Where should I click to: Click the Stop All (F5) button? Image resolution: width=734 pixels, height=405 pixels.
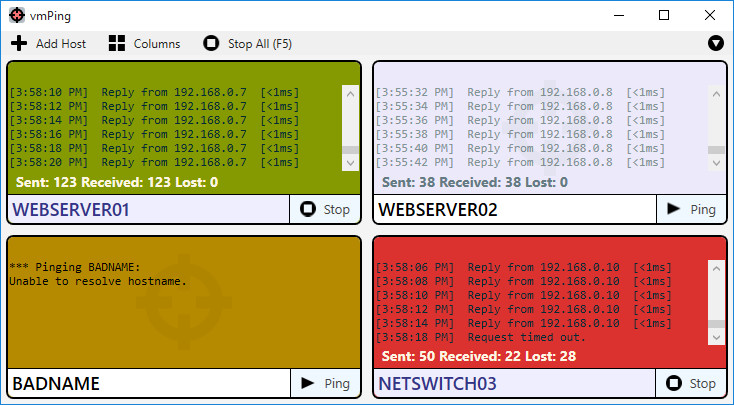click(248, 44)
